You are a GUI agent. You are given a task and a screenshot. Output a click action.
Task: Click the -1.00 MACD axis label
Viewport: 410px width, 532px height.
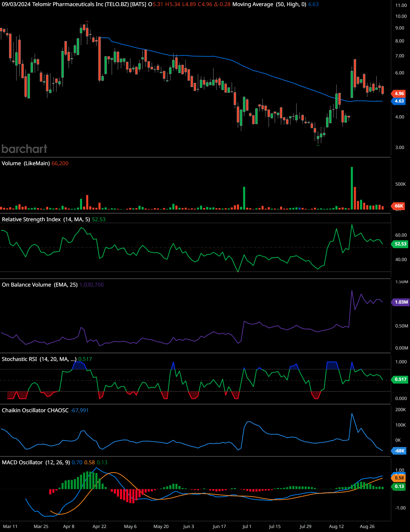tap(400, 508)
